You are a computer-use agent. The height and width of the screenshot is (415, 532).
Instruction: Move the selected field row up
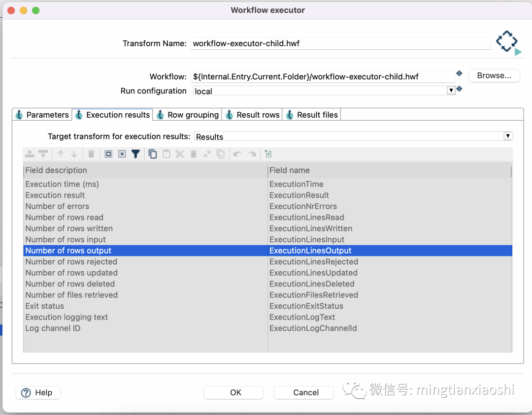pyautogui.click(x=61, y=154)
